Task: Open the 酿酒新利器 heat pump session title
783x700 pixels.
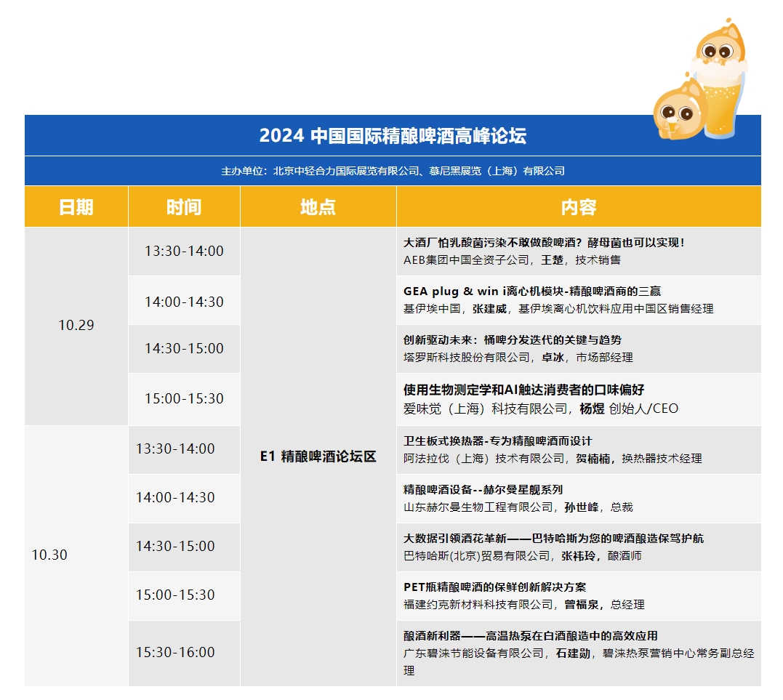Action: point(531,636)
